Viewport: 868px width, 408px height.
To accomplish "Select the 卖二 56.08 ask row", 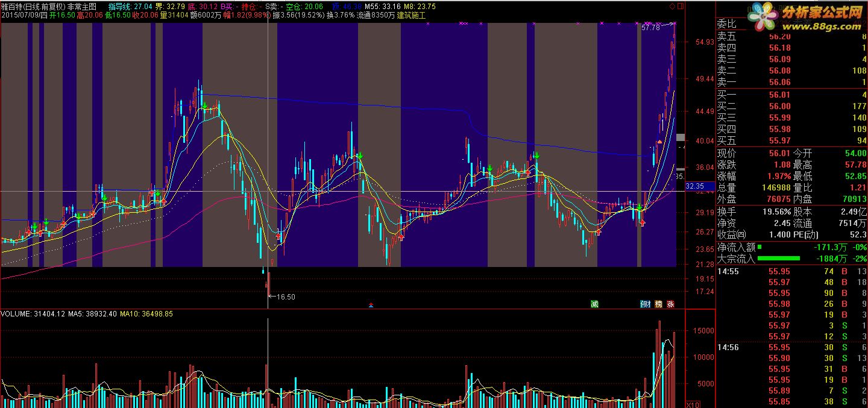I will (791, 71).
